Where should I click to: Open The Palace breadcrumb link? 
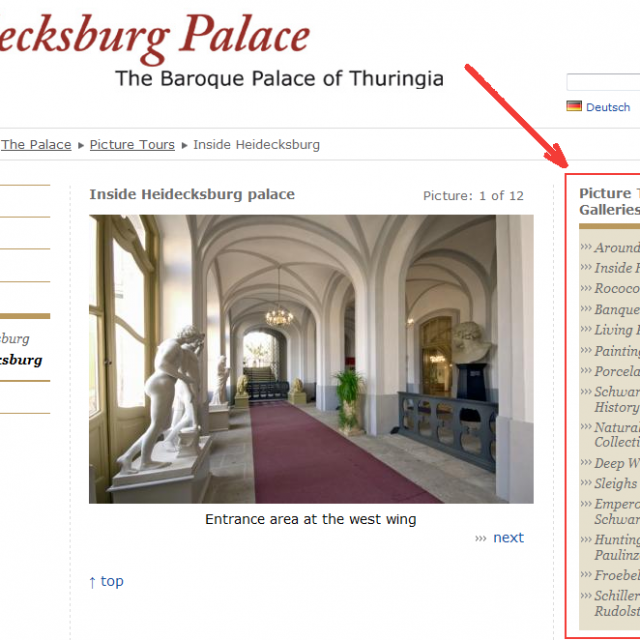pyautogui.click(x=36, y=144)
